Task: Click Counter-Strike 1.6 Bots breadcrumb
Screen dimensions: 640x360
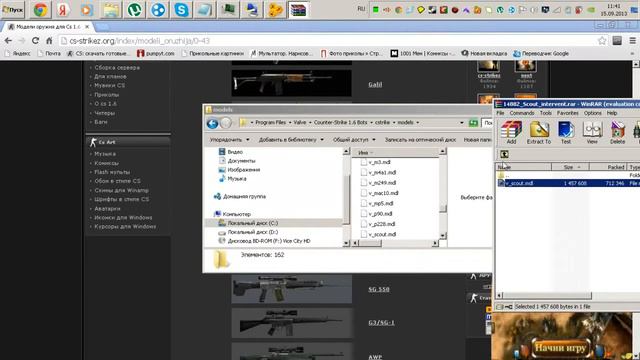Action: click(340, 122)
